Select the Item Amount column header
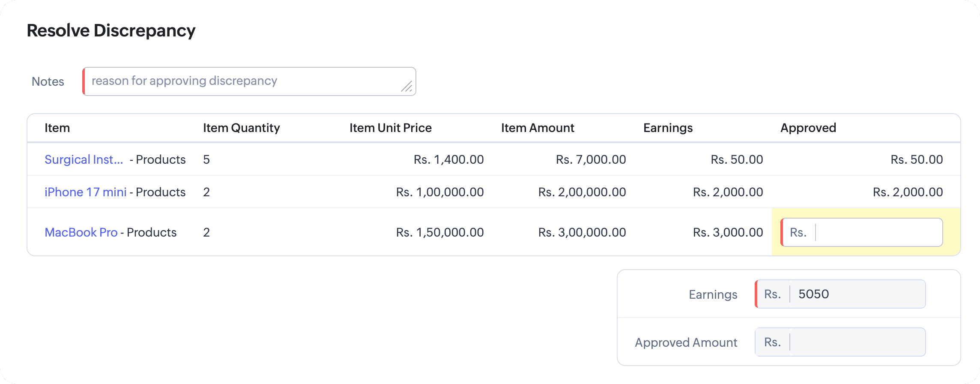 [x=538, y=128]
